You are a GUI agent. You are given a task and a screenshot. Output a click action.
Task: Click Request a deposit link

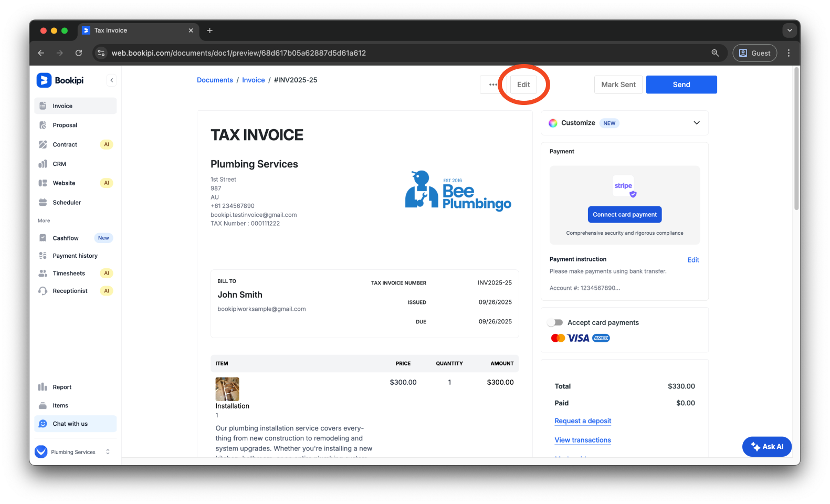coord(583,421)
